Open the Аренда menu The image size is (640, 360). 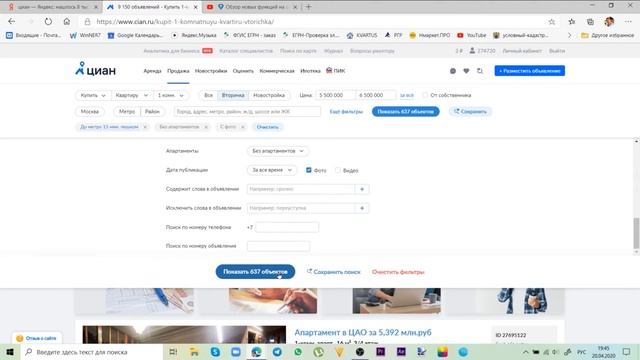152,71
